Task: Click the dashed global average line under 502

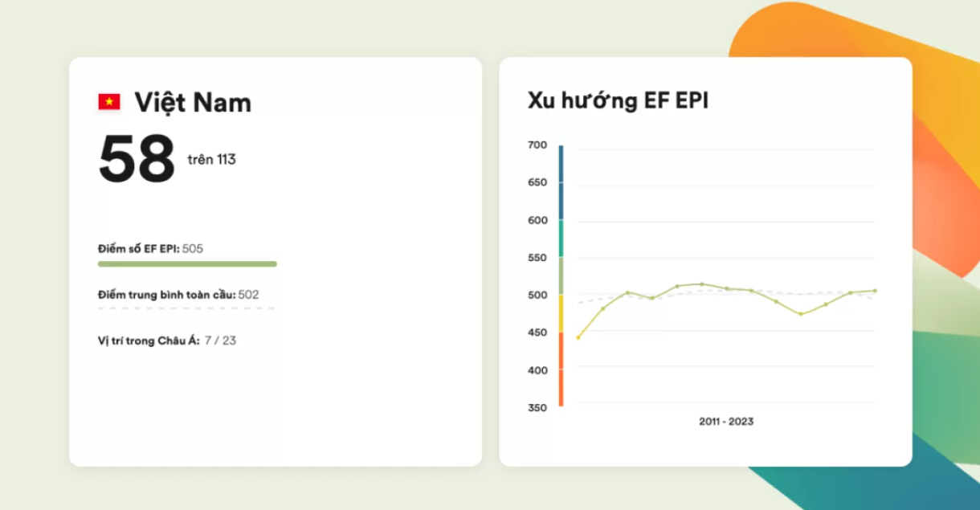Action: tap(186, 308)
